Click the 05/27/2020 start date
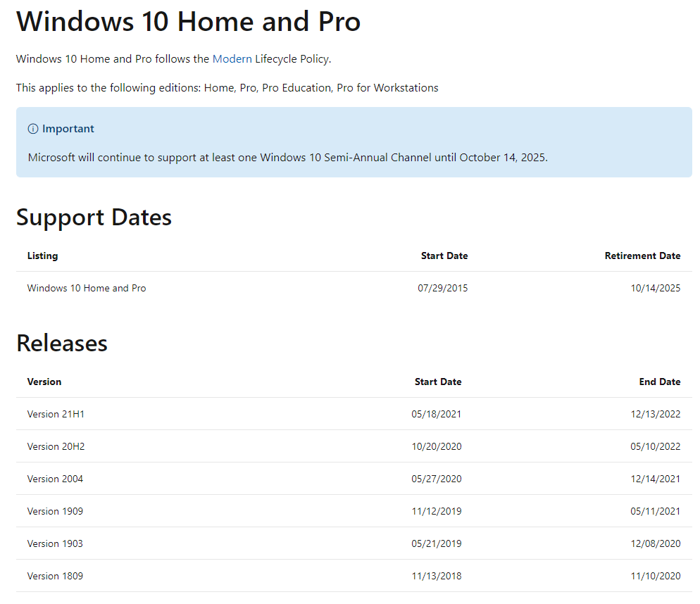The image size is (700, 604). 436,479
